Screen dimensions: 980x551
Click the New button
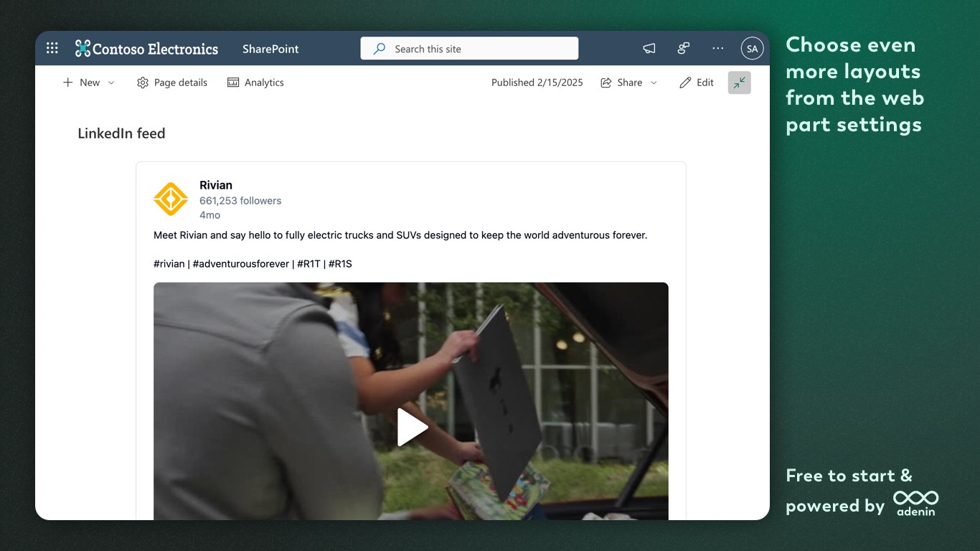click(89, 83)
